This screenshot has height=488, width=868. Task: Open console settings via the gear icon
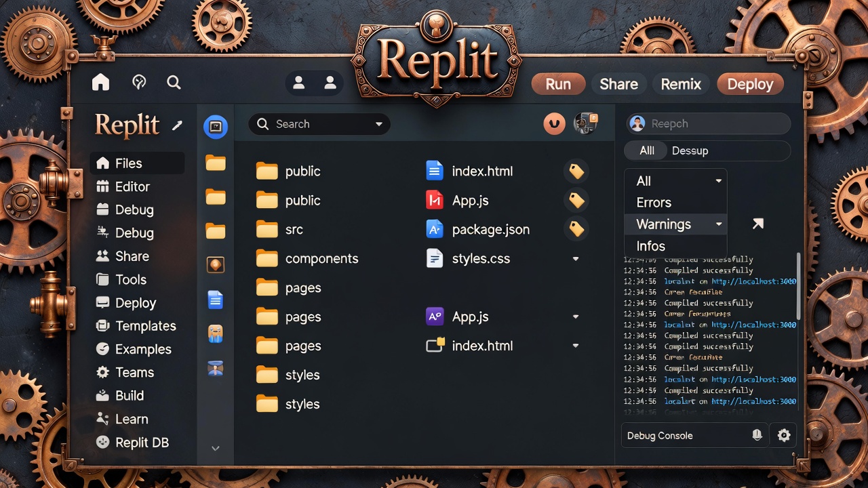(x=784, y=435)
